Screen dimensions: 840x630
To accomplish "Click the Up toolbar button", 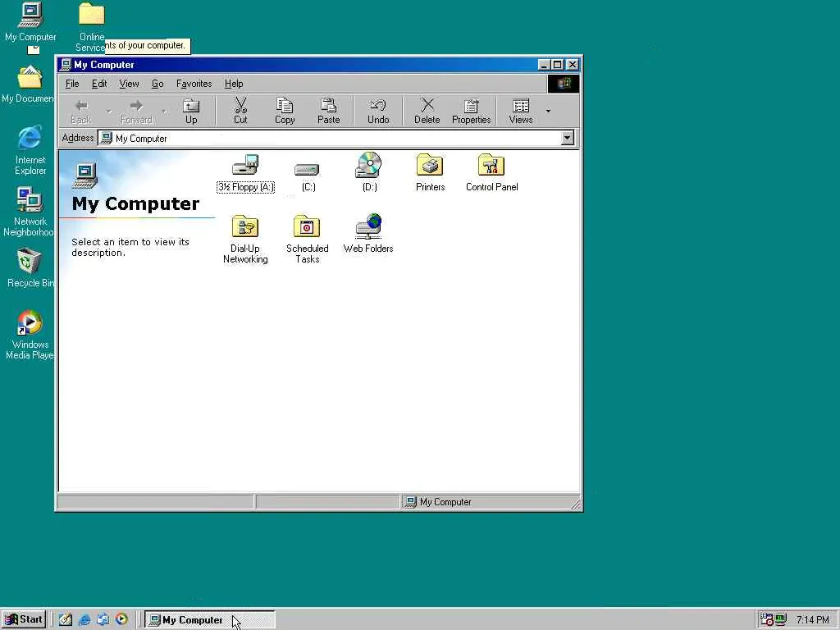I will click(191, 111).
